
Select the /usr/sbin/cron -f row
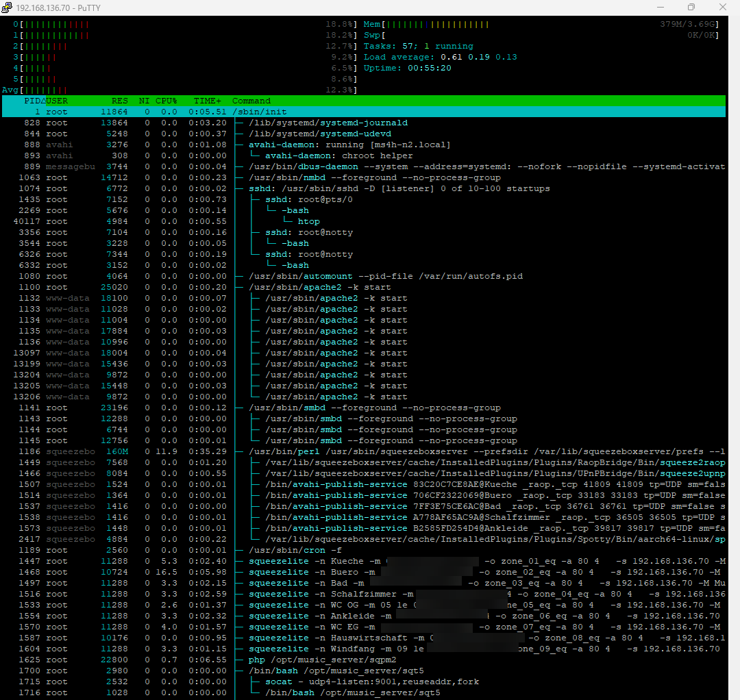[363, 551]
